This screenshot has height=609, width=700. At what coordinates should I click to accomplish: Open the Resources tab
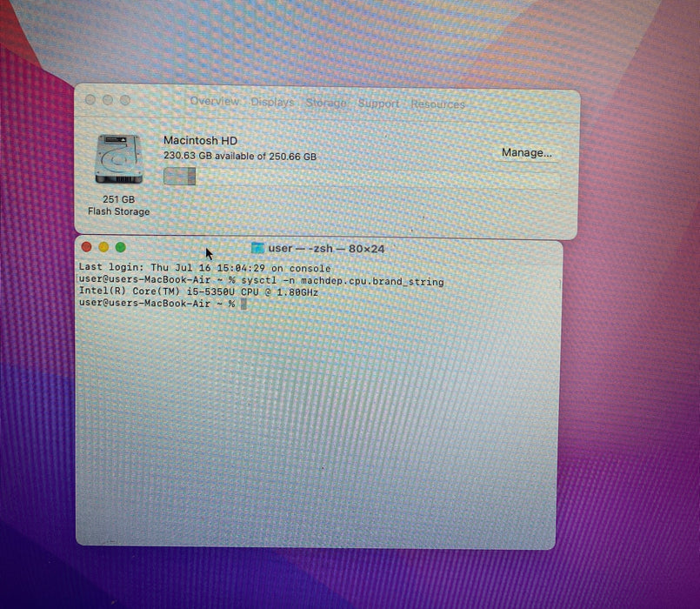coord(437,104)
